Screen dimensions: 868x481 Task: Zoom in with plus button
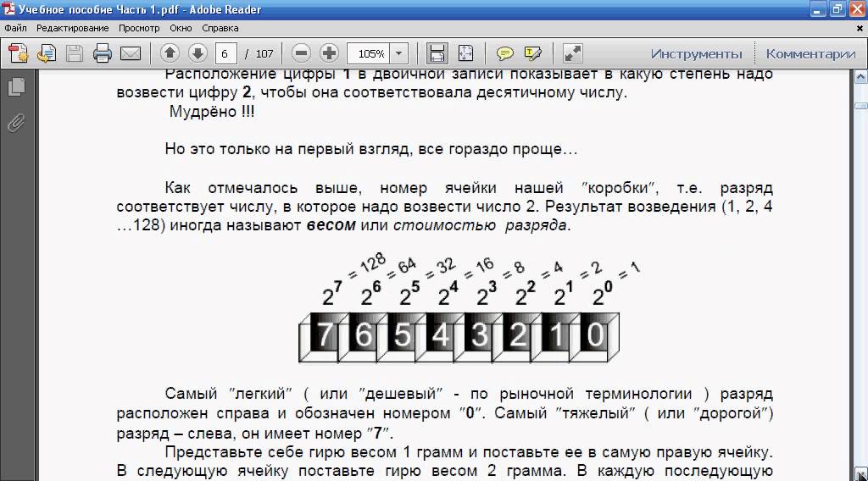point(329,53)
